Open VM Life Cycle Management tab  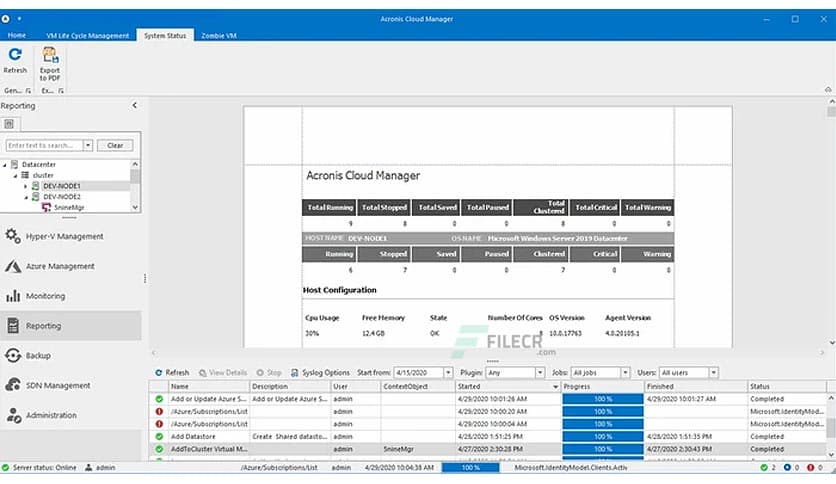point(87,36)
